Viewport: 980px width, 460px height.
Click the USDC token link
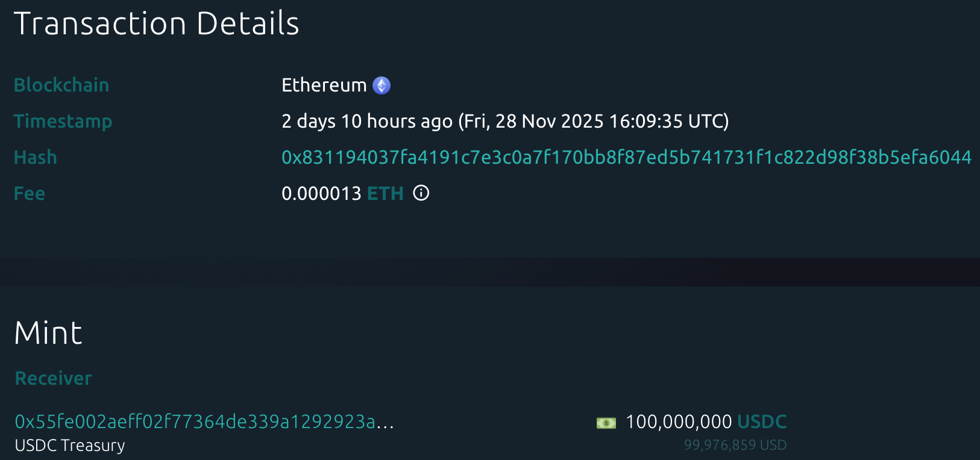(x=762, y=421)
